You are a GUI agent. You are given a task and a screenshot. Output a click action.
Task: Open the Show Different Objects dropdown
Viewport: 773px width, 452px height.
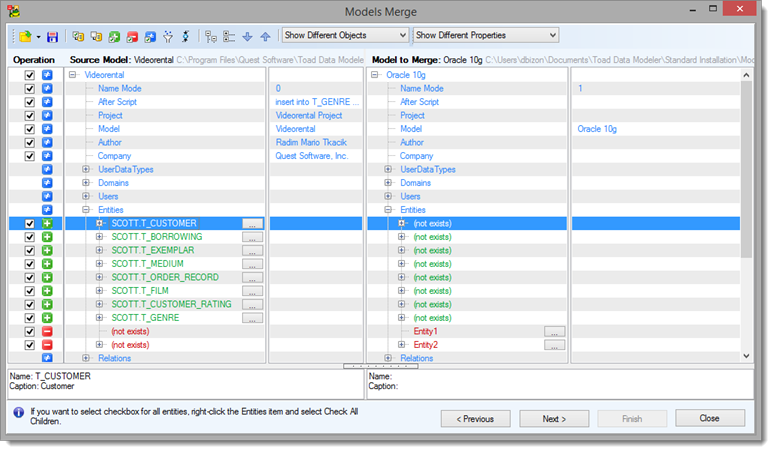click(345, 35)
